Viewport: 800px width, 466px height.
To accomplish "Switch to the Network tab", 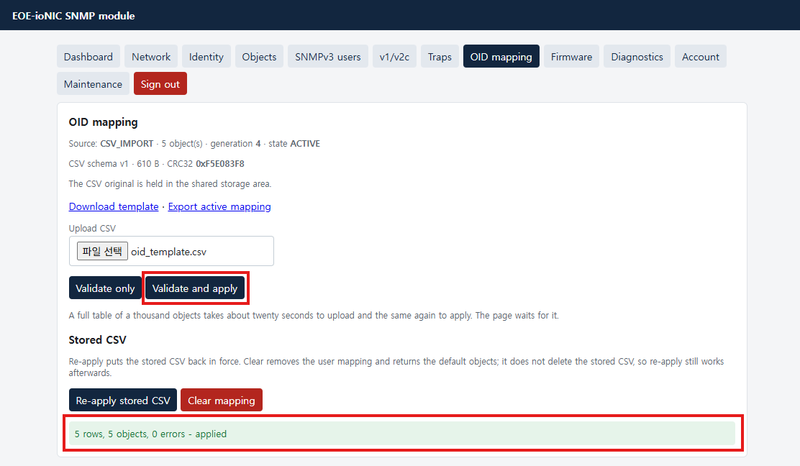I will [151, 57].
